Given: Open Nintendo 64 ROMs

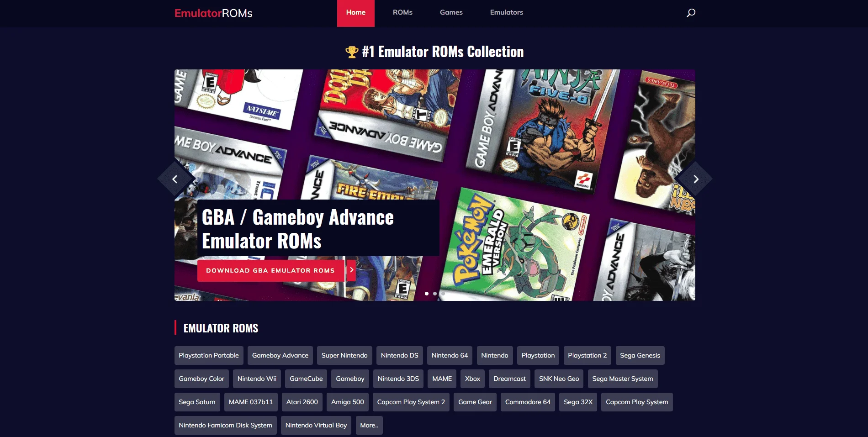Looking at the screenshot, I should (x=450, y=355).
